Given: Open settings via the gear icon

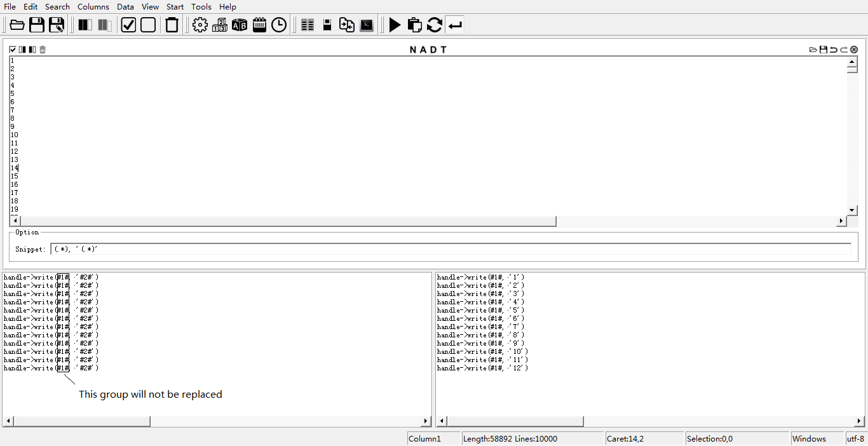Looking at the screenshot, I should tap(200, 25).
